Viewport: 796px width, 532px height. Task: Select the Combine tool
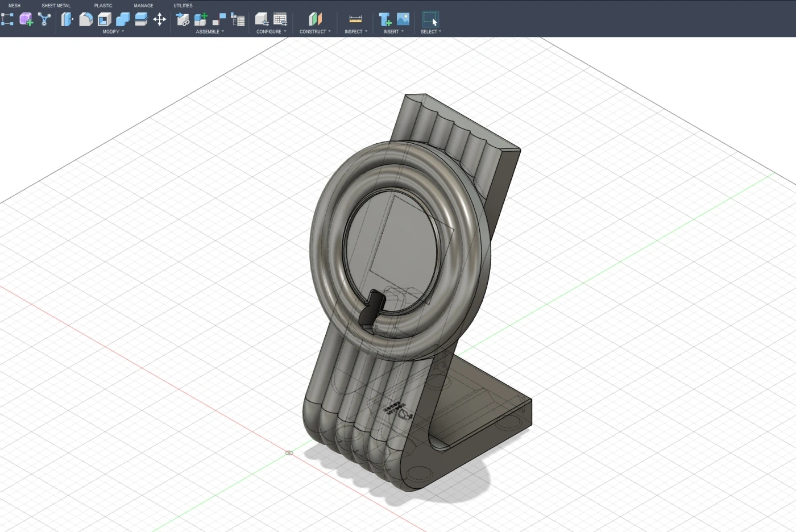point(123,19)
